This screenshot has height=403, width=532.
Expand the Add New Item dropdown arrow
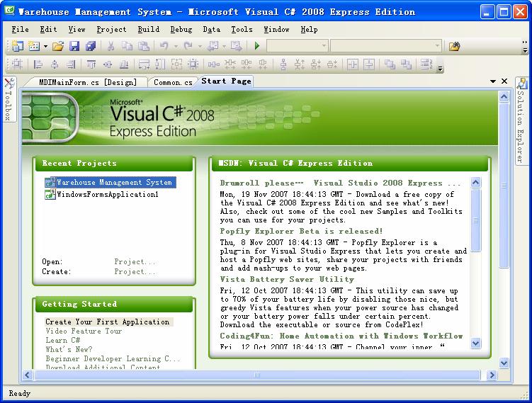click(45, 46)
